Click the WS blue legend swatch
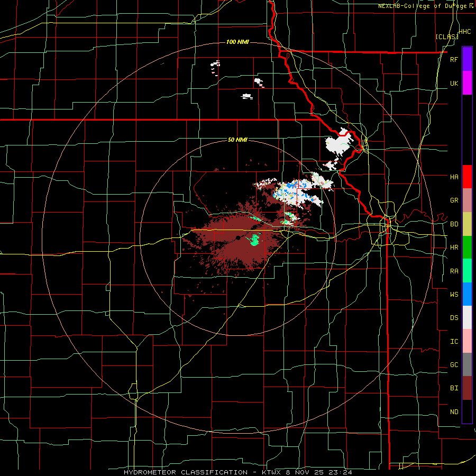 (467, 294)
